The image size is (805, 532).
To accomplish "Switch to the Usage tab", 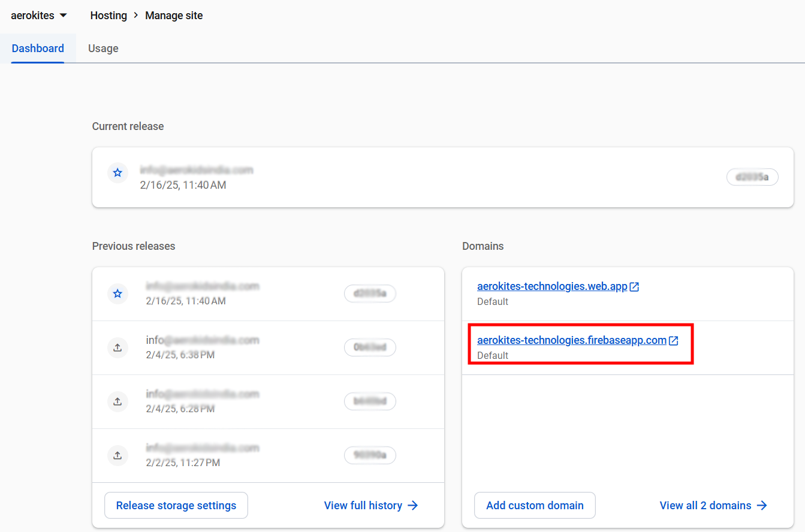I will point(103,49).
